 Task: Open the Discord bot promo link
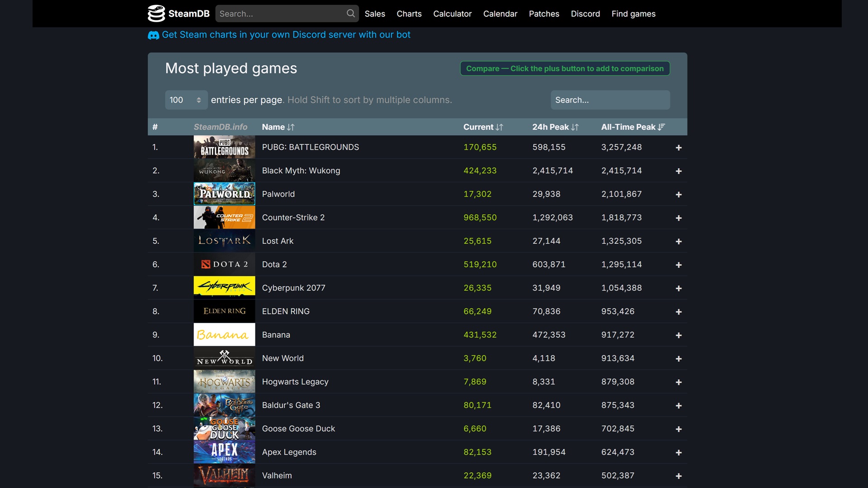(287, 35)
